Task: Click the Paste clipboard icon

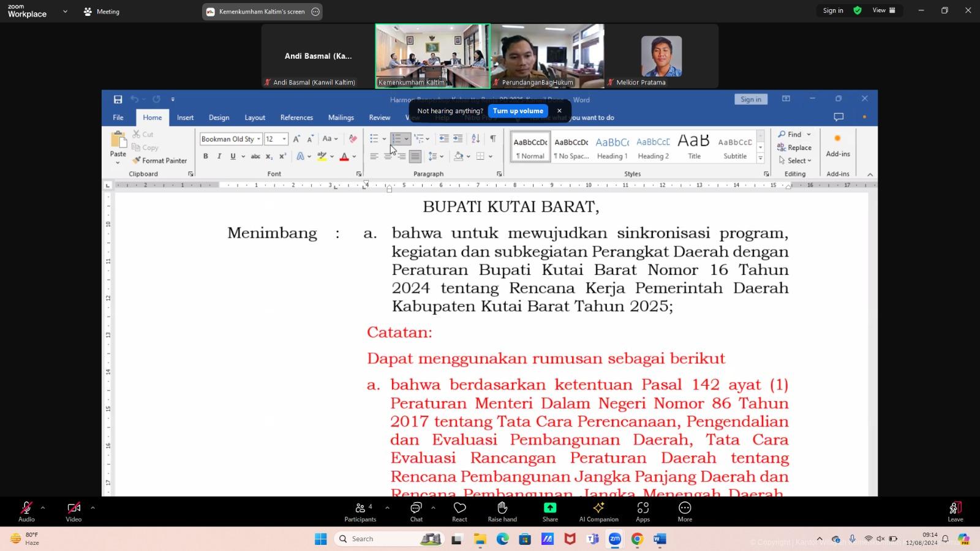Action: [x=118, y=140]
